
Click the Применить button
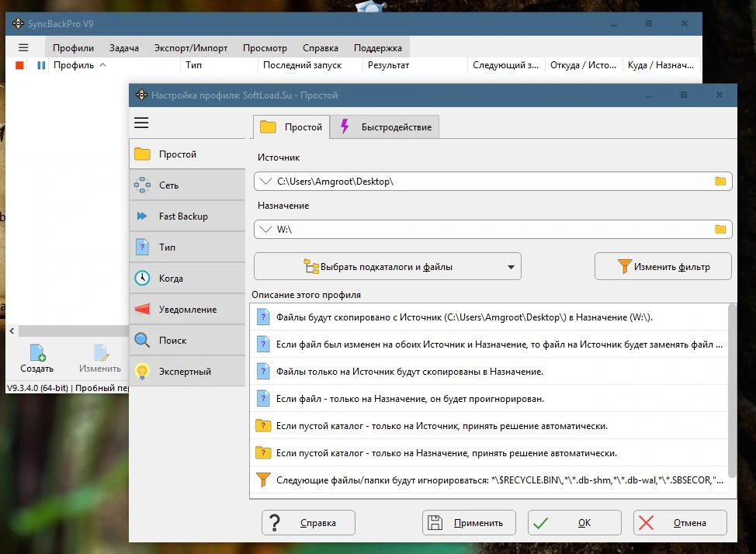pyautogui.click(x=469, y=523)
